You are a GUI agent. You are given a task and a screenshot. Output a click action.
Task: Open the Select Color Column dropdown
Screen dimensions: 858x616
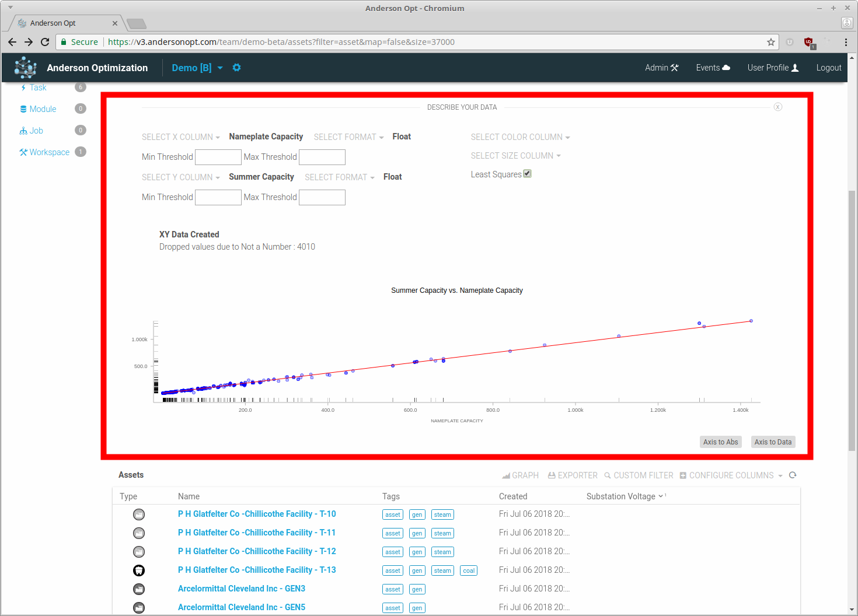coord(520,137)
